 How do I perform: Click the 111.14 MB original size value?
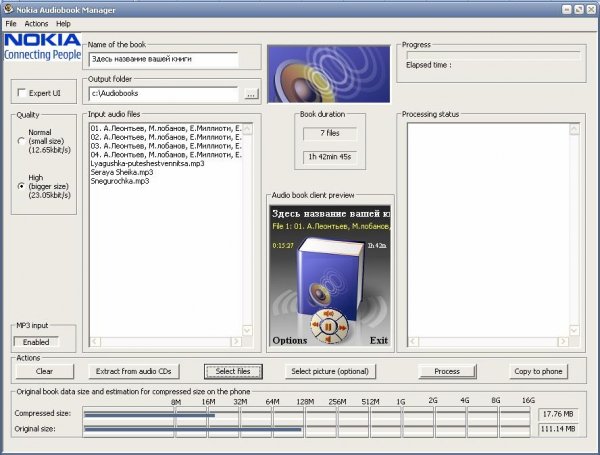(558, 429)
